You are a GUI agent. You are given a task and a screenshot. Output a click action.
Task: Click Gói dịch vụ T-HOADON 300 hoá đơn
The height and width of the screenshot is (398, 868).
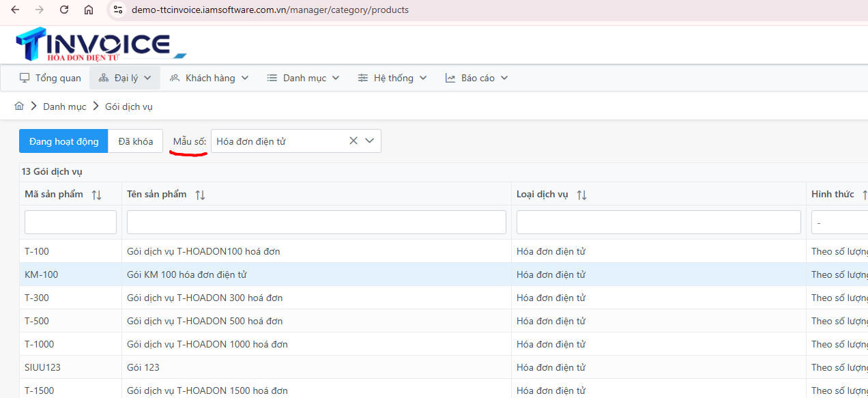(x=205, y=298)
